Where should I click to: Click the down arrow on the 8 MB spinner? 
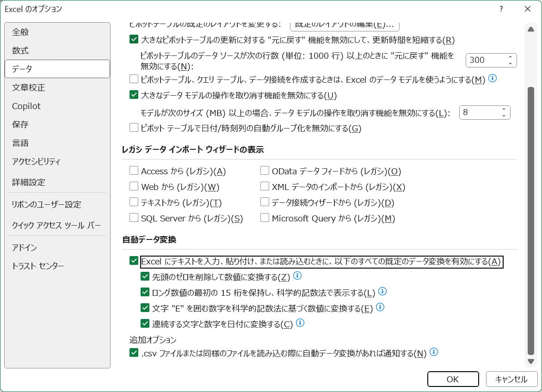(x=504, y=116)
